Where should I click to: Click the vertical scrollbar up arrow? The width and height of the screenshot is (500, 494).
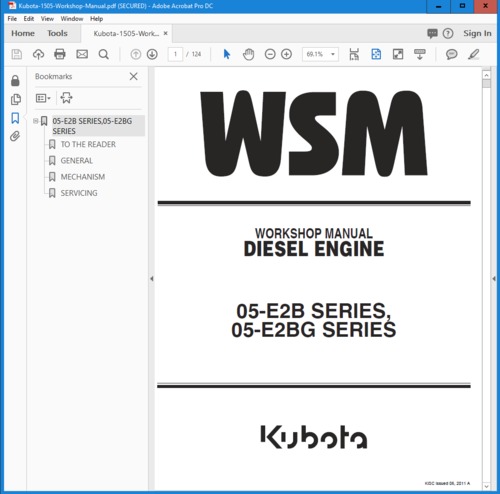[486, 75]
